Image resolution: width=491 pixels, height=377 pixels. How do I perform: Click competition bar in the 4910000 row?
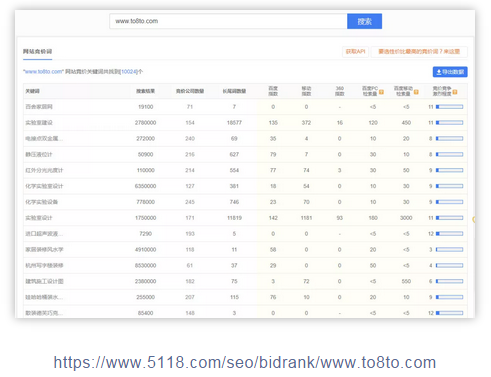[x=449, y=250]
